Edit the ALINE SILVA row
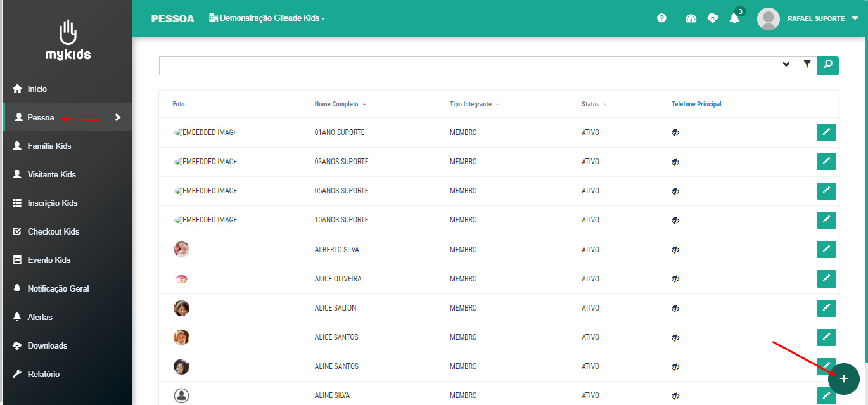The width and height of the screenshot is (868, 405). [826, 395]
